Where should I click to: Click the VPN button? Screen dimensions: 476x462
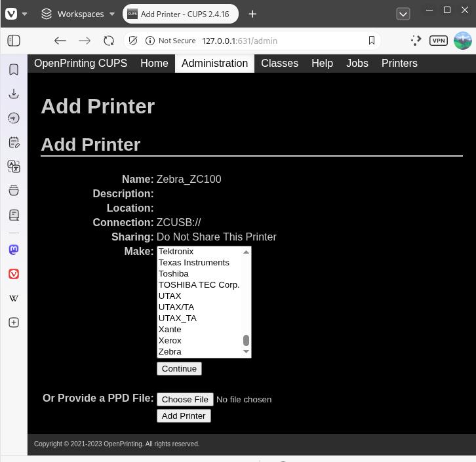(438, 41)
